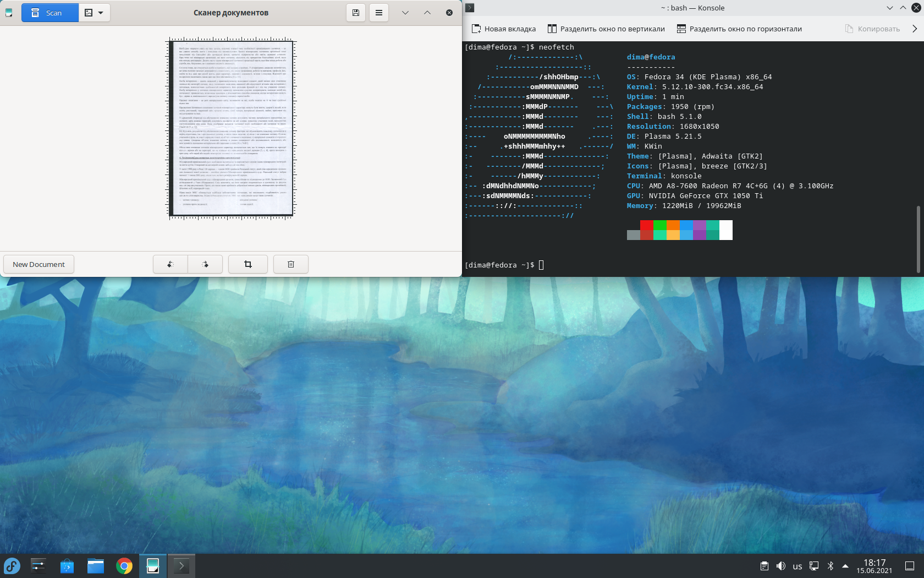This screenshot has width=924, height=578.
Task: Start a New Document
Action: [39, 264]
